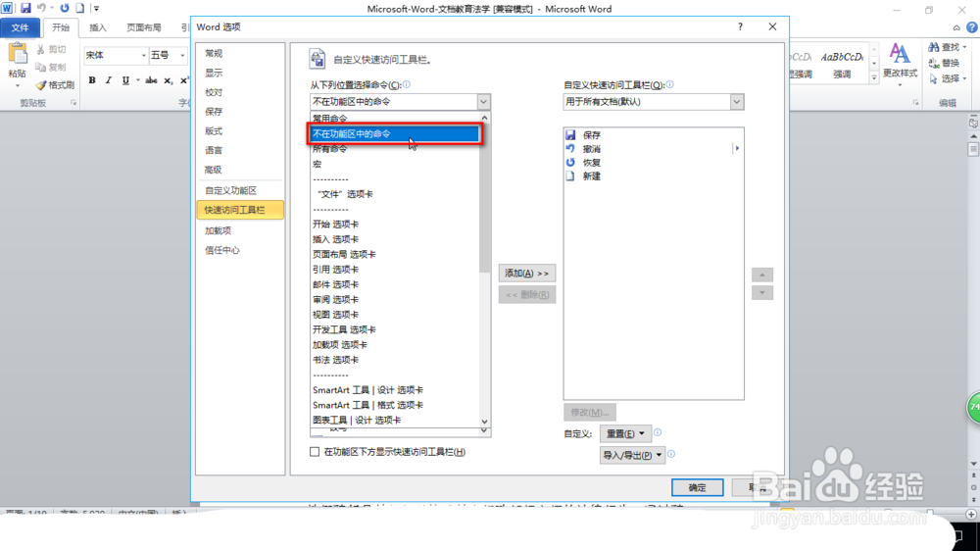Click the Paste icon in the ribbon
The height and width of the screenshot is (551, 980).
(18, 54)
